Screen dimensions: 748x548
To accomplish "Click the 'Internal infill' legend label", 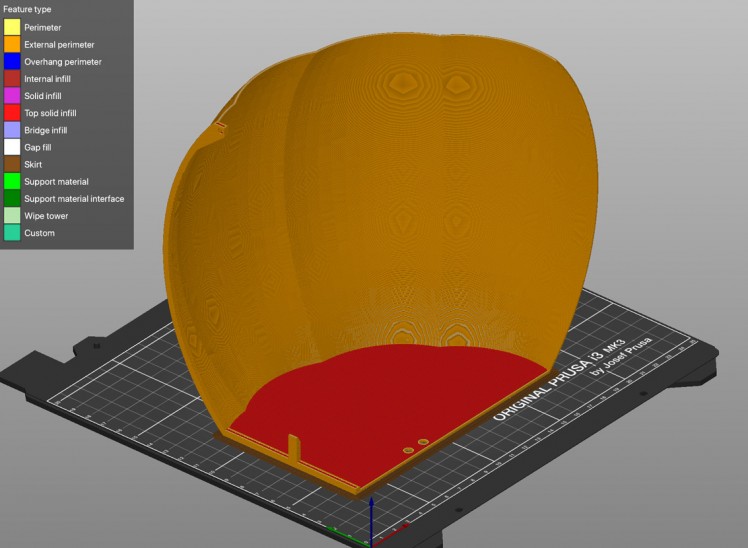I will coord(47,79).
